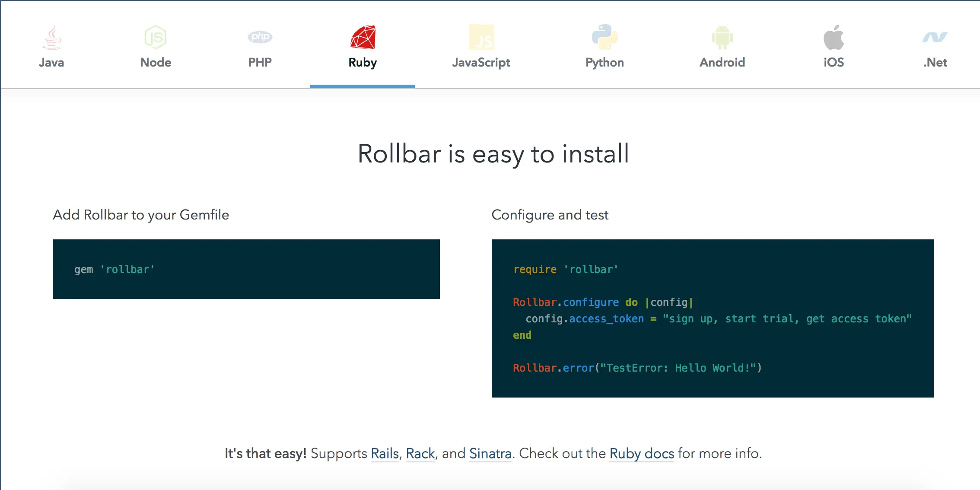This screenshot has height=490, width=980.
Task: Open the Ruby docs link
Action: 642,453
